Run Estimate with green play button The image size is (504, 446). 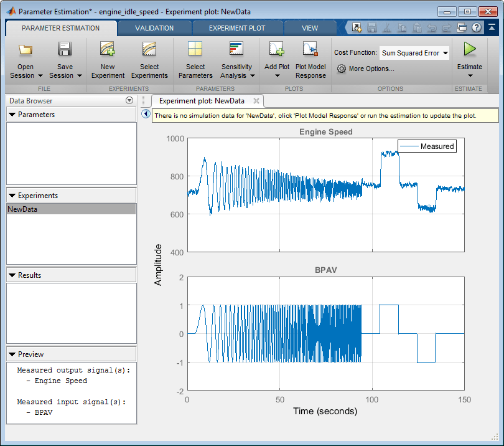(469, 49)
